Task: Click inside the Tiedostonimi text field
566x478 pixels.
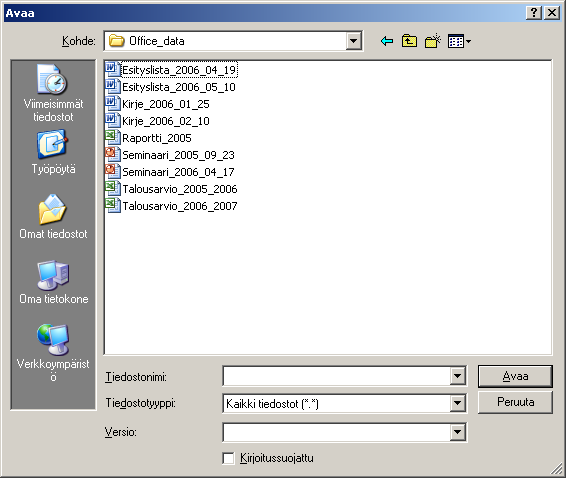Action: coord(337,376)
